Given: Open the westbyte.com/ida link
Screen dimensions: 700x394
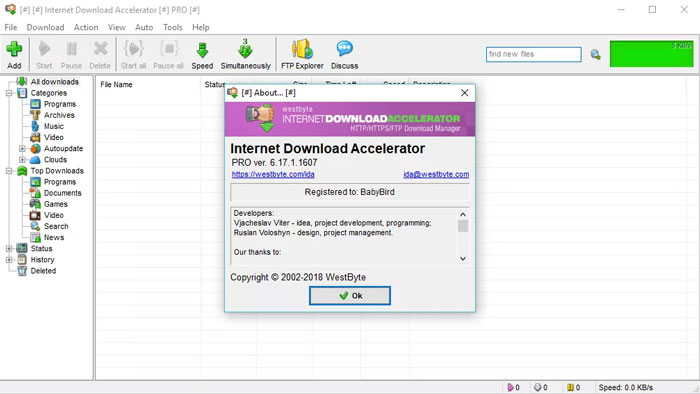Looking at the screenshot, I should tap(273, 174).
